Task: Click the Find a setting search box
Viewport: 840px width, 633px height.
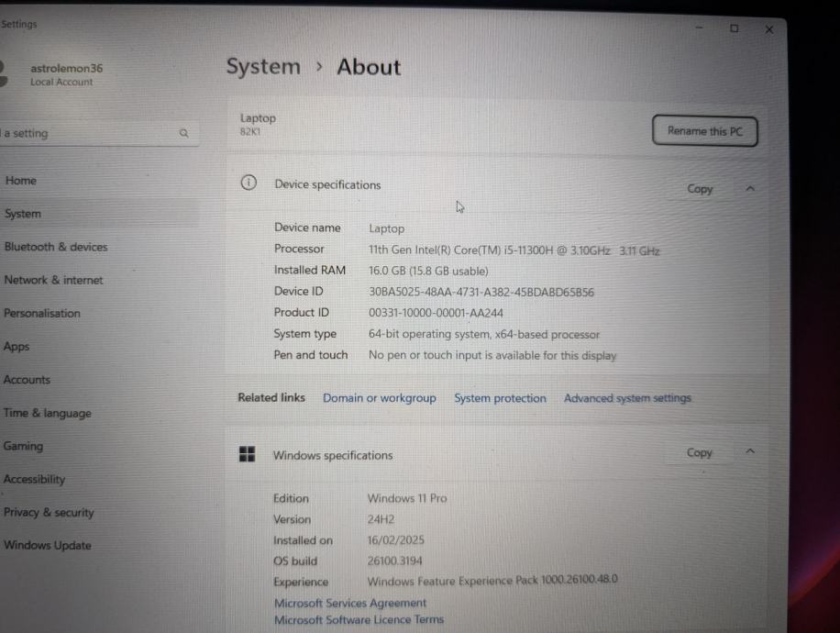Action: pos(99,133)
